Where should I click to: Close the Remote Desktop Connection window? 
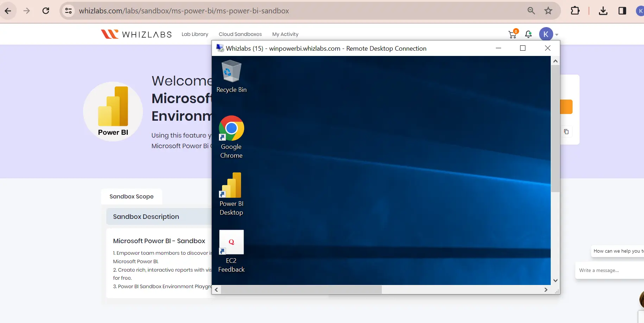click(x=548, y=48)
